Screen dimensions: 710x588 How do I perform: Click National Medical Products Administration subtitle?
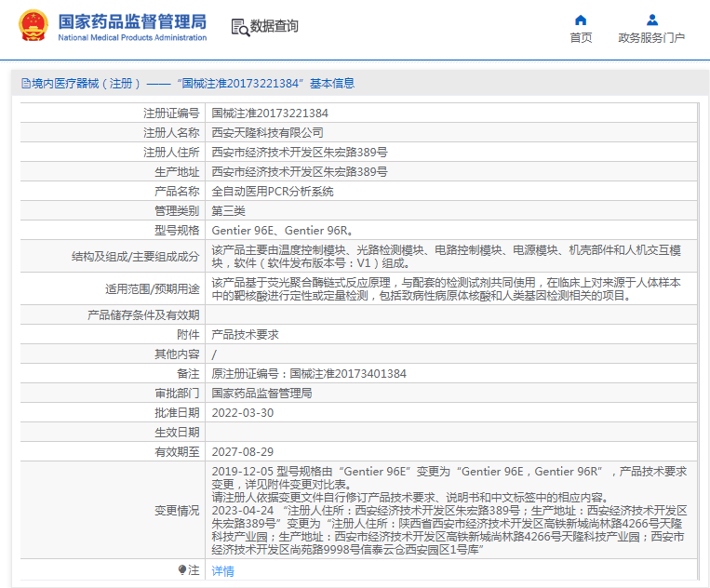132,37
